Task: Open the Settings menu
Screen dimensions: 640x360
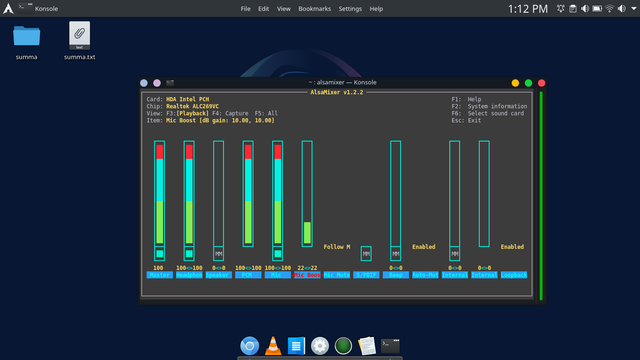Action: click(x=350, y=9)
